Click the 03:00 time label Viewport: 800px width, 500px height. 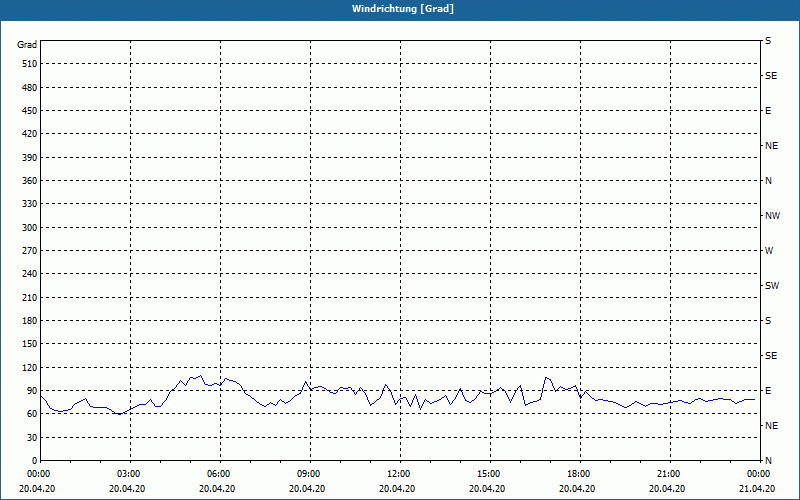(x=129, y=474)
